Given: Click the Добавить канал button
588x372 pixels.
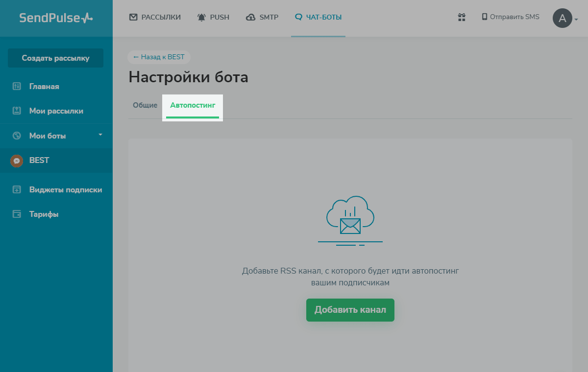Looking at the screenshot, I should click(x=350, y=310).
